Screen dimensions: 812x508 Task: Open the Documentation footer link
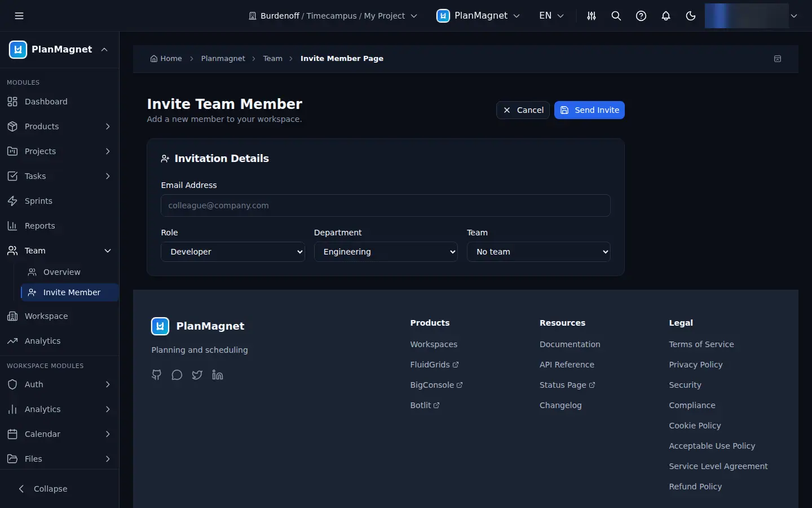tap(570, 344)
